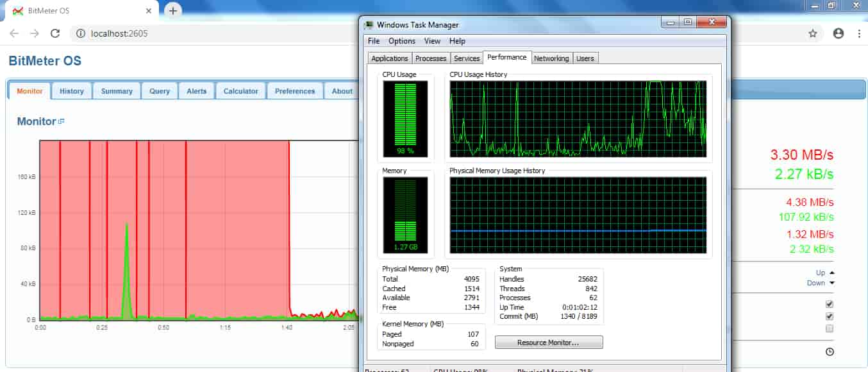Click the 3.30 MB/s download rate
The height and width of the screenshot is (372, 868).
click(x=802, y=155)
